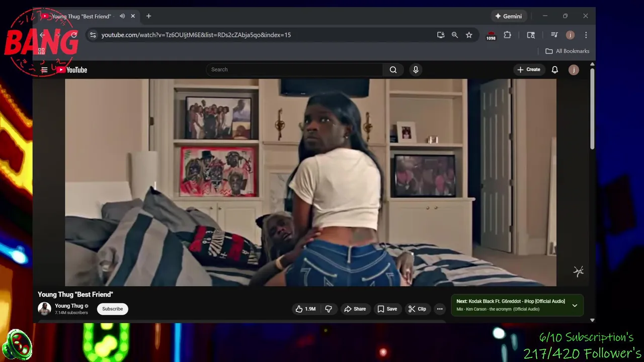This screenshot has width=644, height=362.
Task: Search with voice using the microphone icon
Action: pos(416,69)
